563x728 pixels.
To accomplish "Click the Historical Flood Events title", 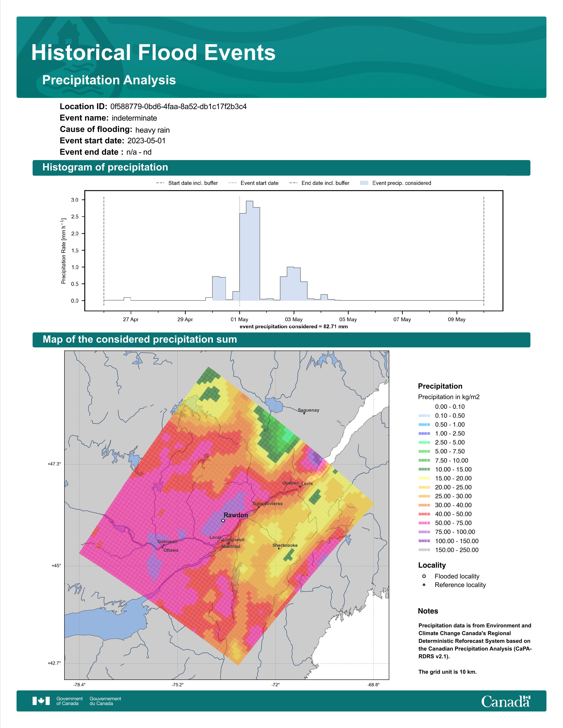I will [153, 53].
